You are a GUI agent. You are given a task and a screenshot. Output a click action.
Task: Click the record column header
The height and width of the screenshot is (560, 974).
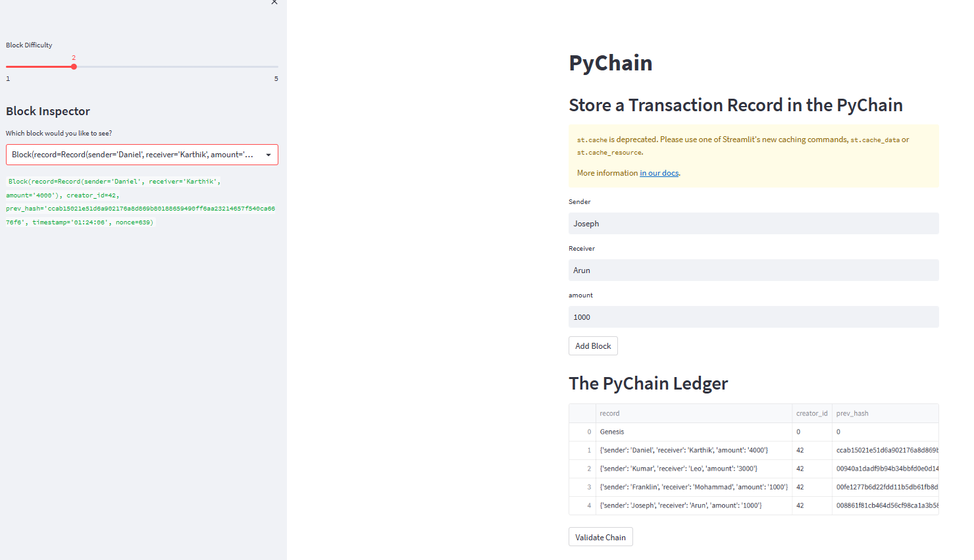pyautogui.click(x=609, y=413)
